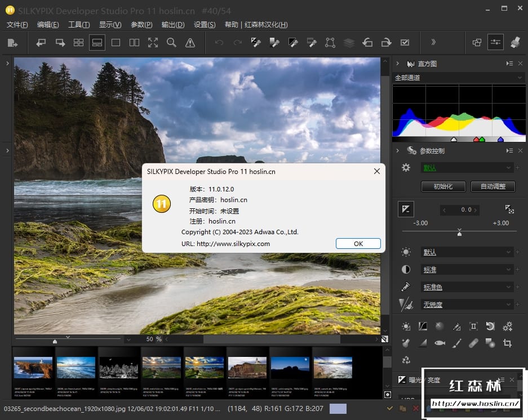Click the thumbnail size slider handle
Image resolution: width=528 pixels, height=420 pixels.
point(55,342)
